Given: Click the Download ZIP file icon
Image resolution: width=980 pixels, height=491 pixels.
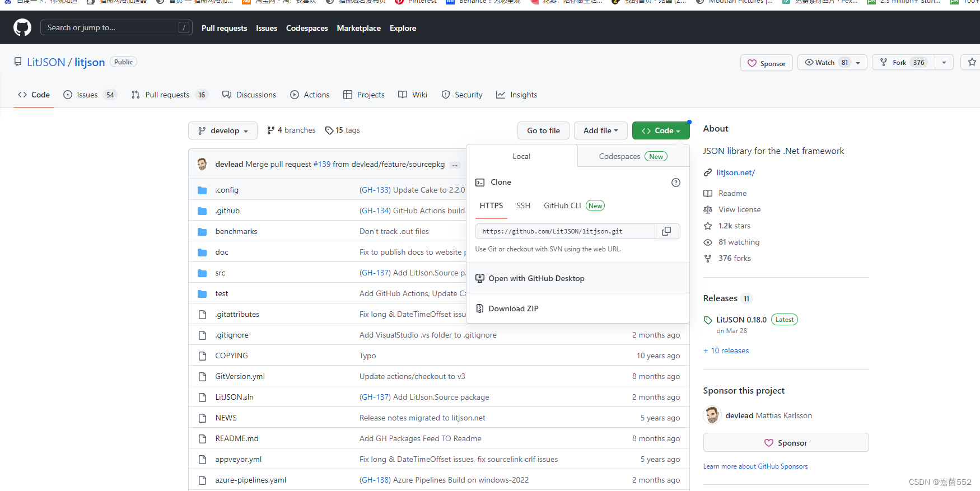Looking at the screenshot, I should click(x=480, y=308).
